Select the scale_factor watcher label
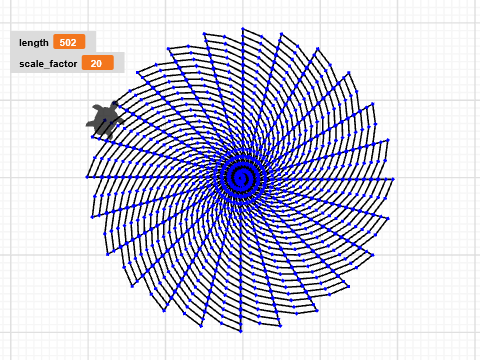Viewport: 480px width, 360px height. coord(48,64)
